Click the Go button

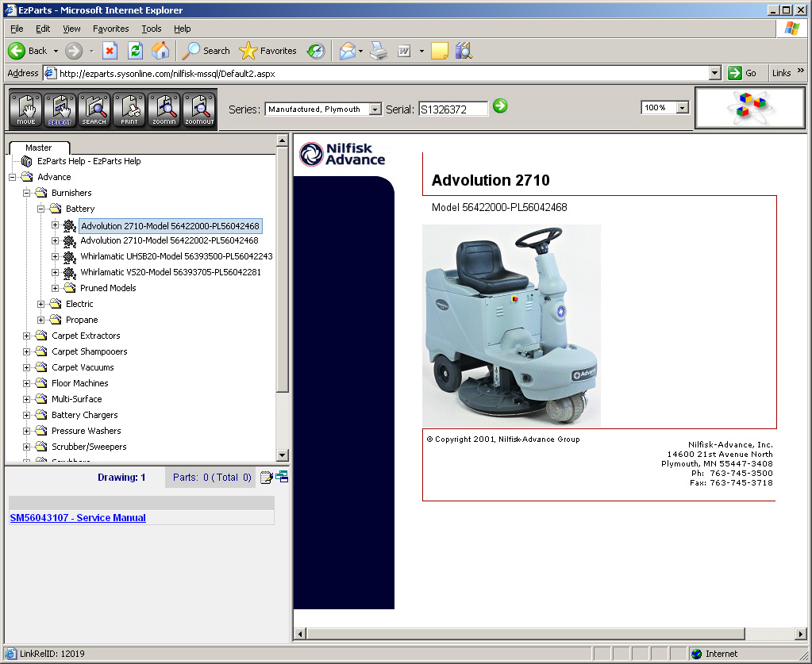pyautogui.click(x=743, y=73)
